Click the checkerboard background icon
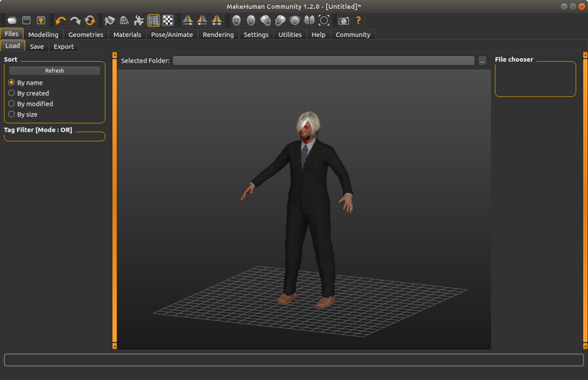This screenshot has height=380, width=588. (x=168, y=21)
